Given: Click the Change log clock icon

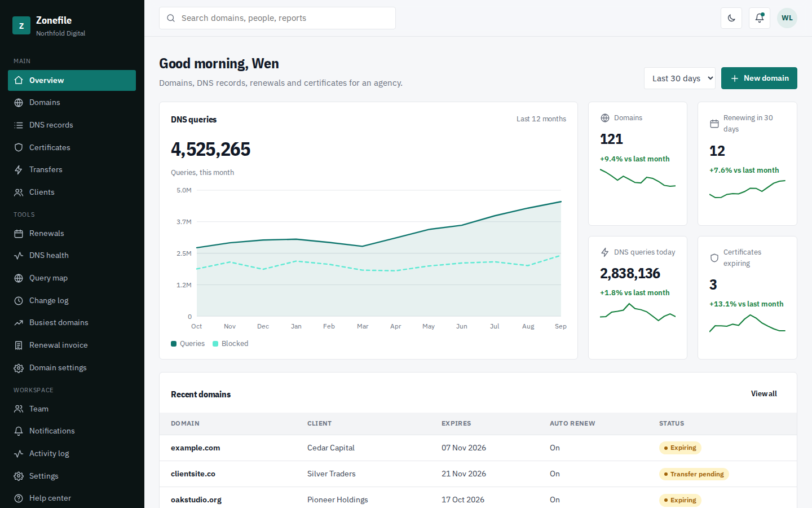Looking at the screenshot, I should pyautogui.click(x=19, y=301).
